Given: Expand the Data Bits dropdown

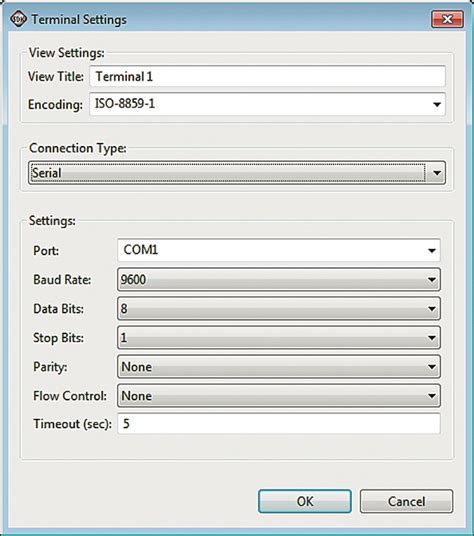Looking at the screenshot, I should (279, 309).
